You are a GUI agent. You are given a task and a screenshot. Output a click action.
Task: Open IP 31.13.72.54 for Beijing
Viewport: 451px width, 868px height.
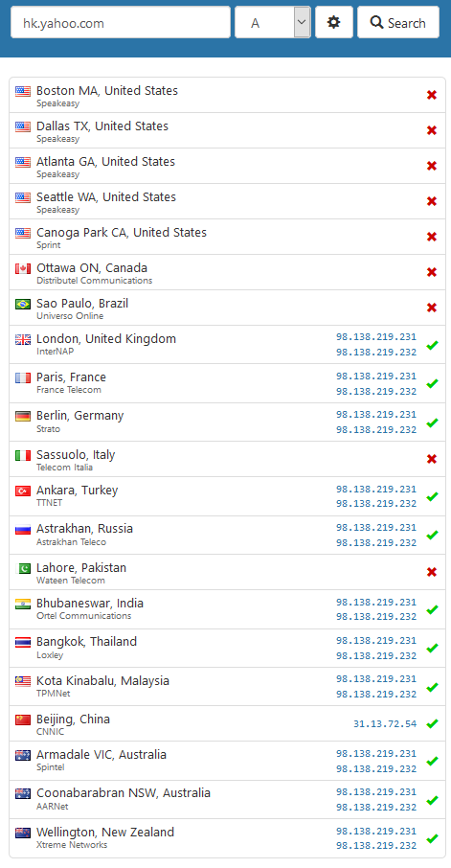click(385, 723)
